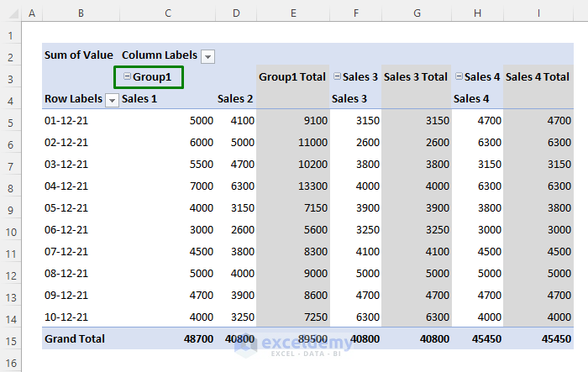Select column I header
Screen dimensions: 588x372
[x=538, y=13]
